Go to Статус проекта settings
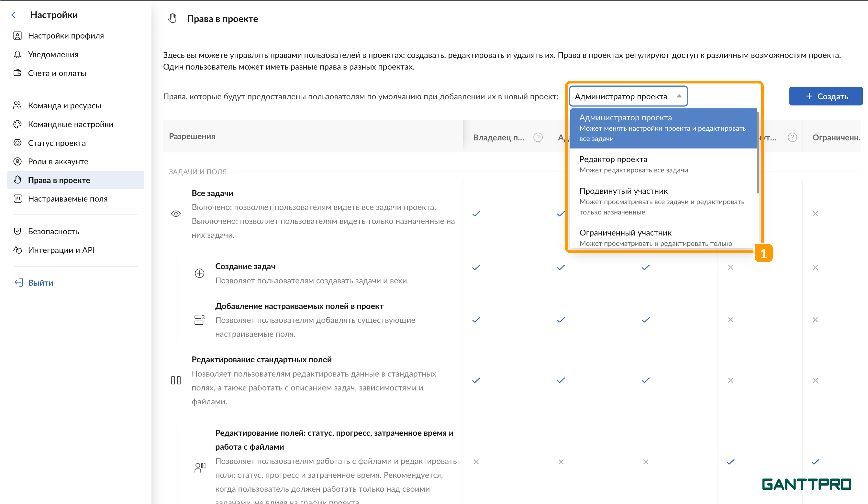The height and width of the screenshot is (504, 868). tap(57, 143)
